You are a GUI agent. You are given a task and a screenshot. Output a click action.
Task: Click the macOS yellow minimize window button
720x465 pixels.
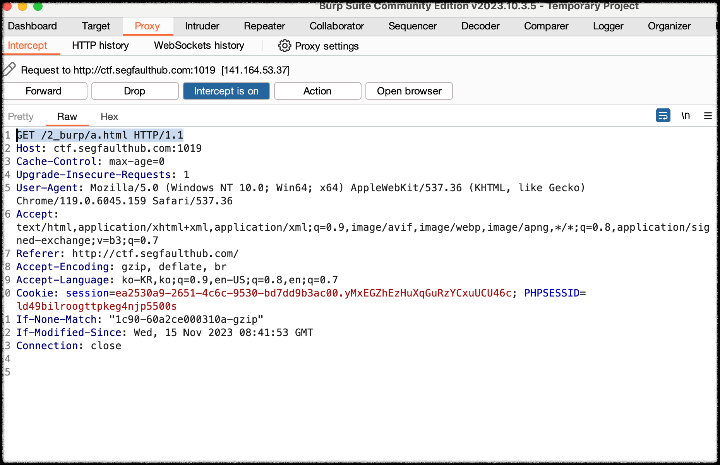tap(22, 6)
